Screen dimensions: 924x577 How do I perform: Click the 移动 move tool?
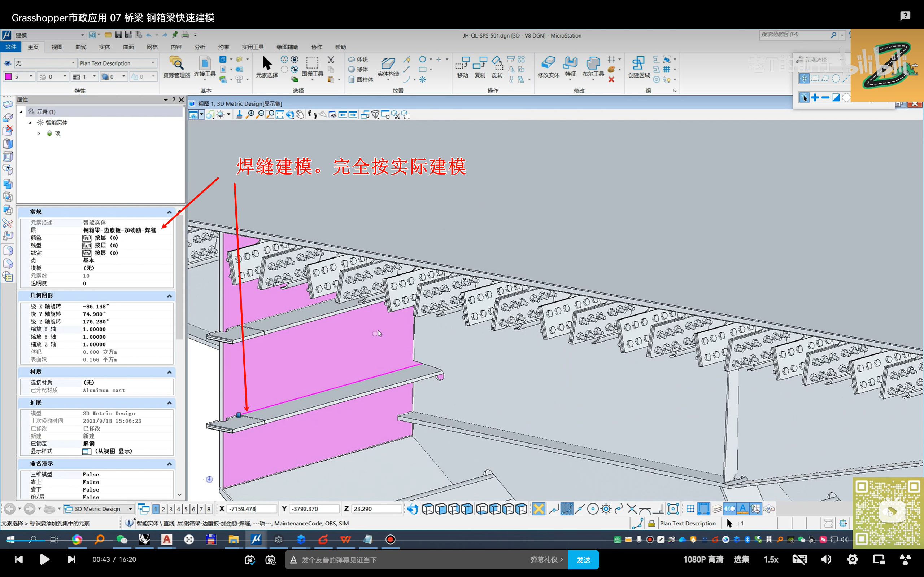coord(462,66)
